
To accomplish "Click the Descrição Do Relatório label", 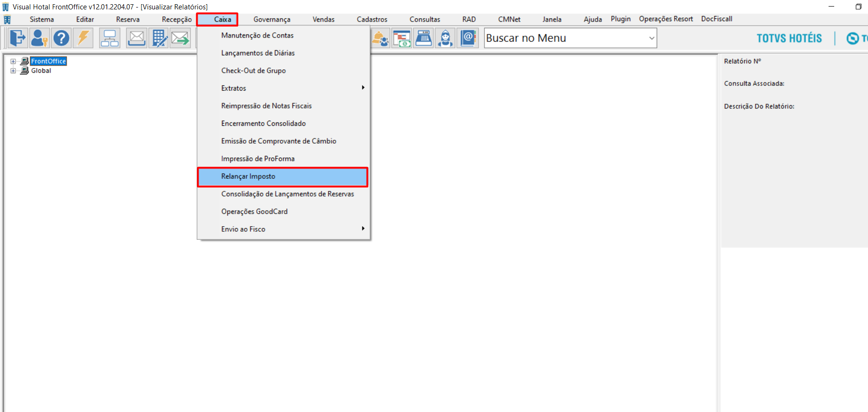I will (759, 107).
